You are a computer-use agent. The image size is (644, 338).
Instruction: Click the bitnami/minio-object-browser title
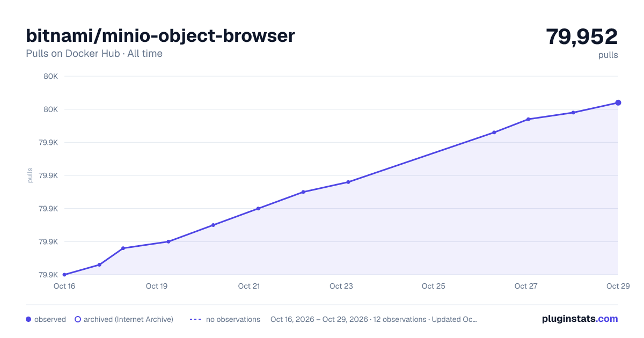[x=160, y=36]
